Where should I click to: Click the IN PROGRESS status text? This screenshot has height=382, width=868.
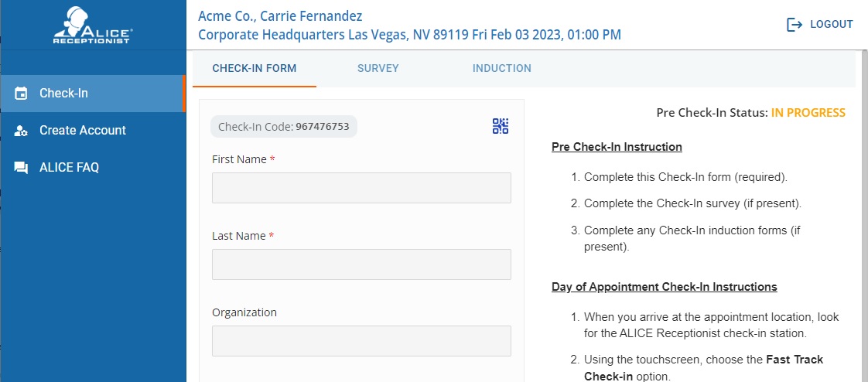tap(808, 113)
